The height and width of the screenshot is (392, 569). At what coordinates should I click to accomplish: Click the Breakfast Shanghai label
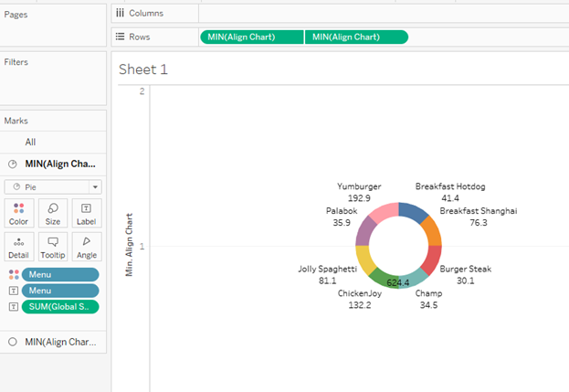coord(479,211)
